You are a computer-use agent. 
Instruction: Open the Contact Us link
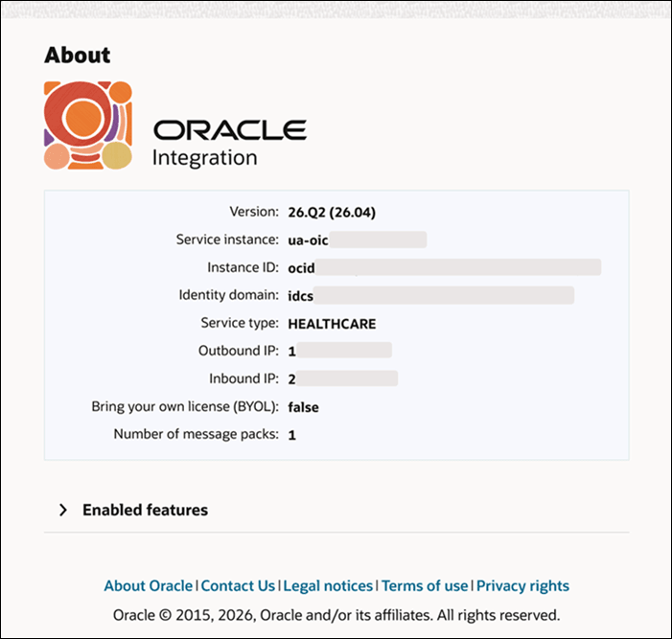238,585
